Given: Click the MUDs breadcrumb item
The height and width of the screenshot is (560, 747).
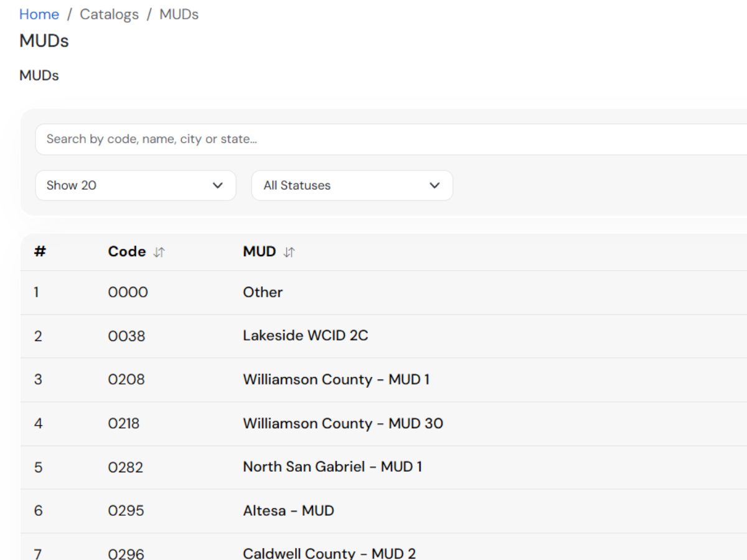Looking at the screenshot, I should pyautogui.click(x=179, y=14).
